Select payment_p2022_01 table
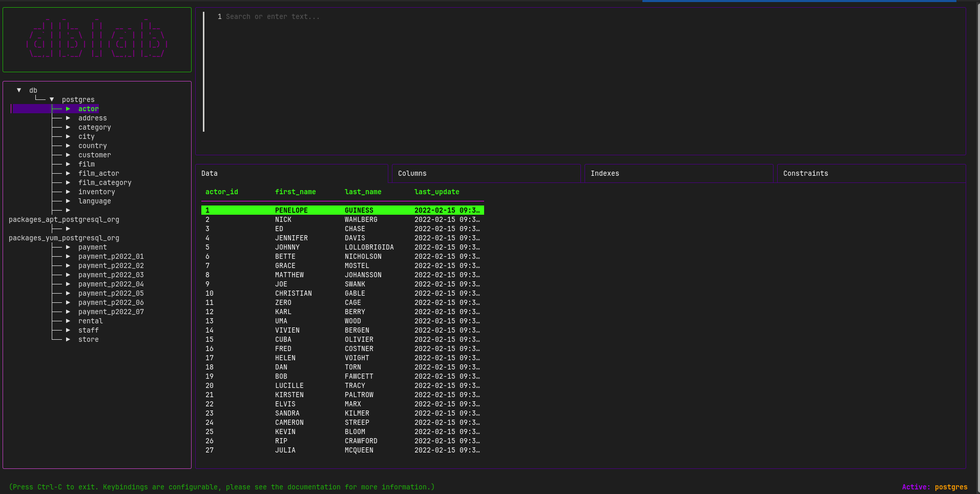Image resolution: width=980 pixels, height=494 pixels. tap(111, 256)
